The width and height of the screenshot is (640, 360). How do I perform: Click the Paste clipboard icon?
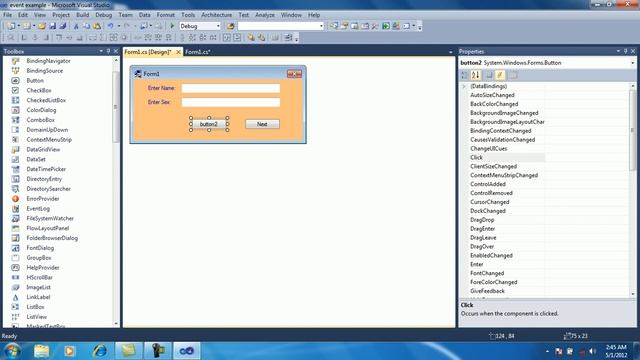point(97,26)
